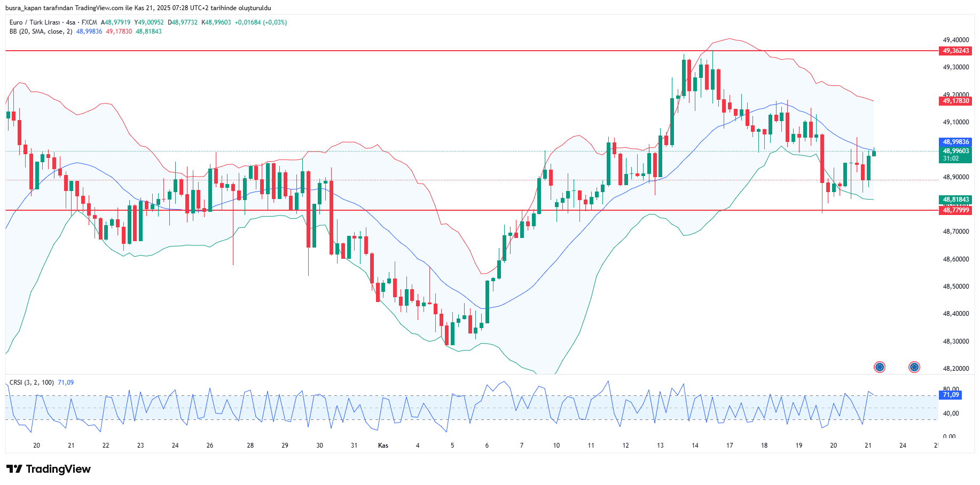
Task: Click the BB (20, SMA, close, 2) legend
Action: [41, 31]
